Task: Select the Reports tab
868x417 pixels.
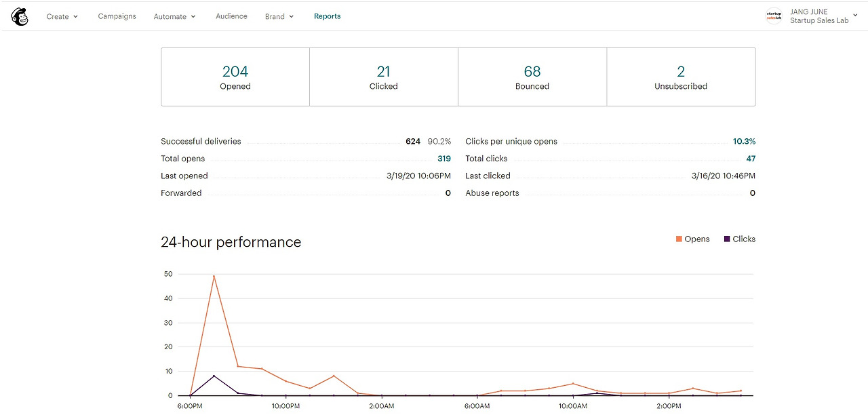Action: [327, 16]
